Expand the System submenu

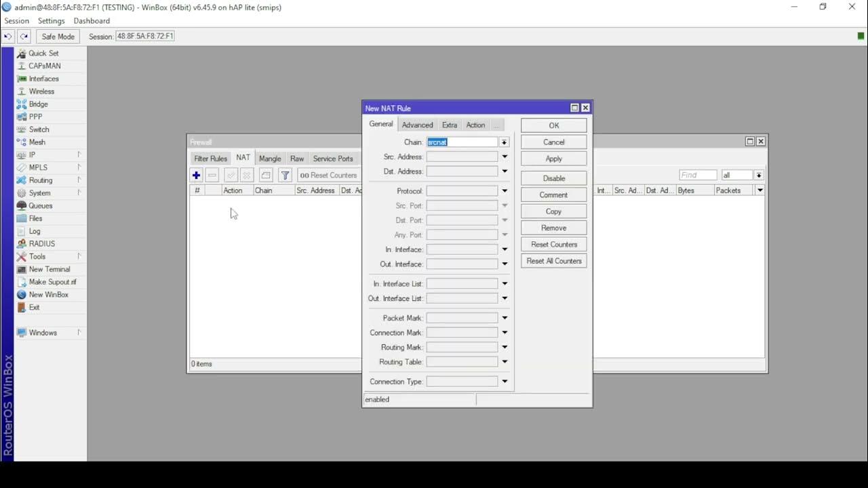(79, 193)
